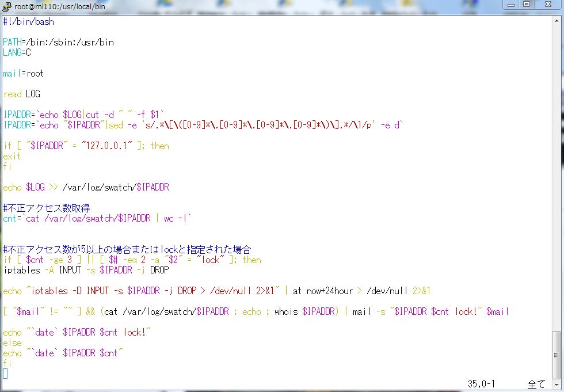Click the 35,0-1 cursor position indicator
The image size is (564, 392).
481,384
